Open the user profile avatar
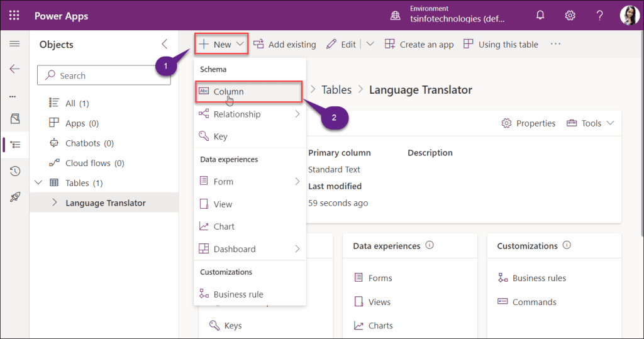644x339 pixels. coord(629,16)
